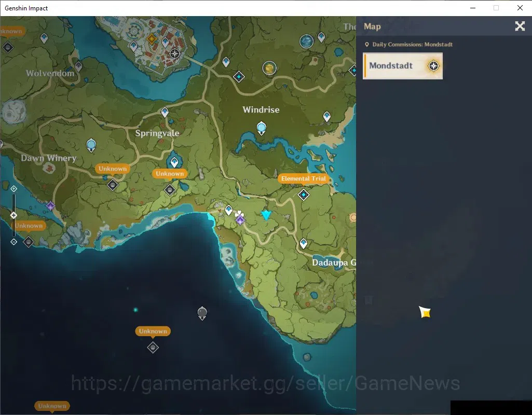The image size is (532, 415).
Task: Click the cyan player position arrow
Action: [x=266, y=215]
